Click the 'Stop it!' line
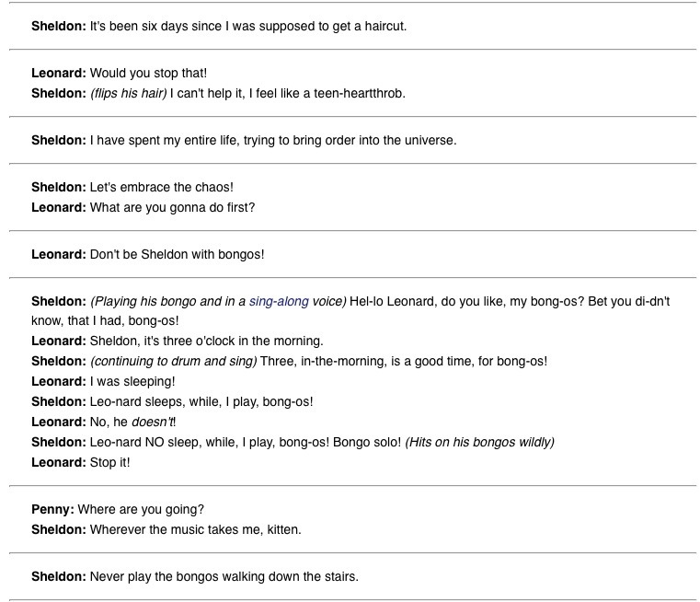The width and height of the screenshot is (700, 602). (x=110, y=462)
